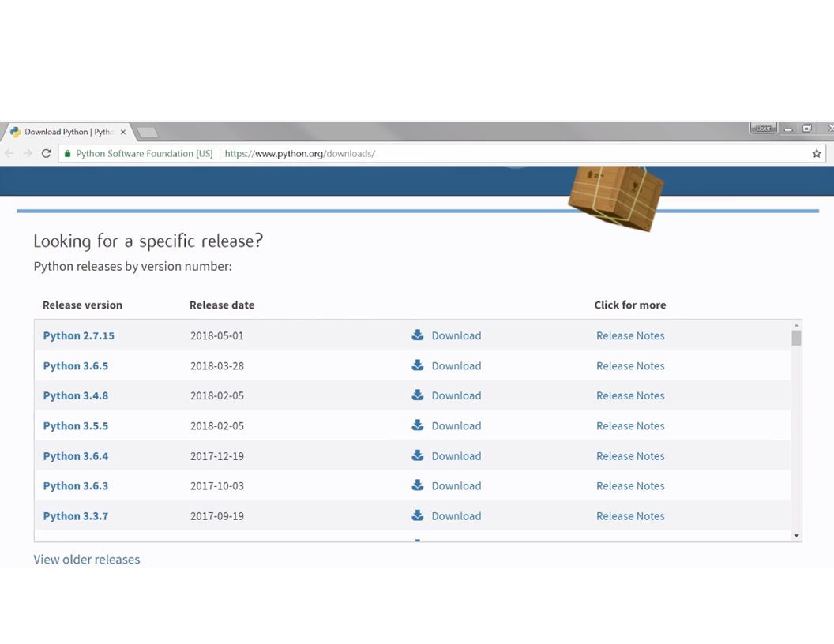Click the Click for more column header

pyautogui.click(x=630, y=305)
